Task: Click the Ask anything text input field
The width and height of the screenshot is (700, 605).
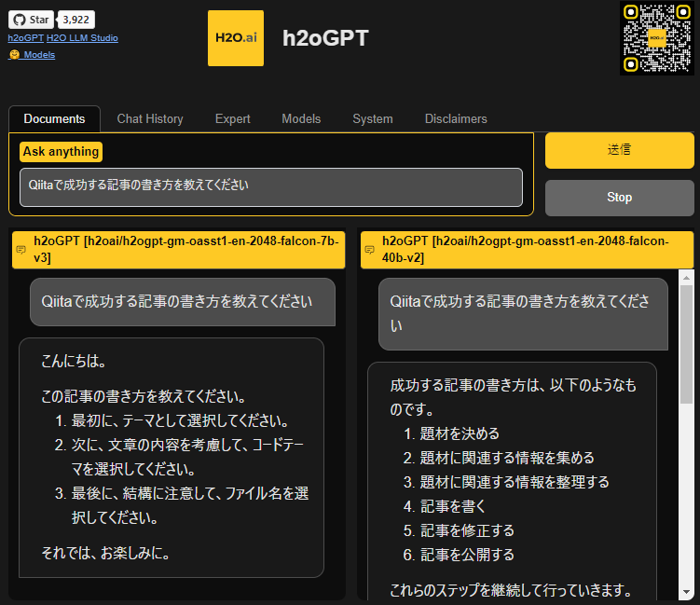Action: [x=271, y=187]
